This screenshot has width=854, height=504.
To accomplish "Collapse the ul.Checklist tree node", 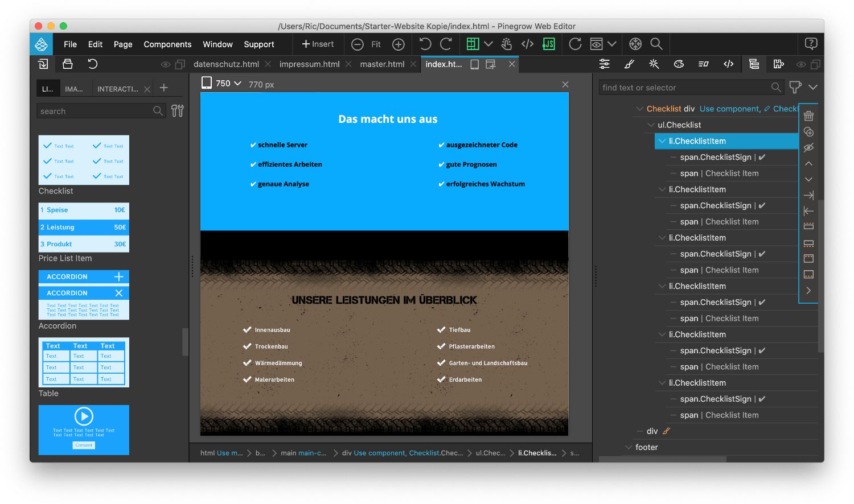I will click(x=651, y=125).
